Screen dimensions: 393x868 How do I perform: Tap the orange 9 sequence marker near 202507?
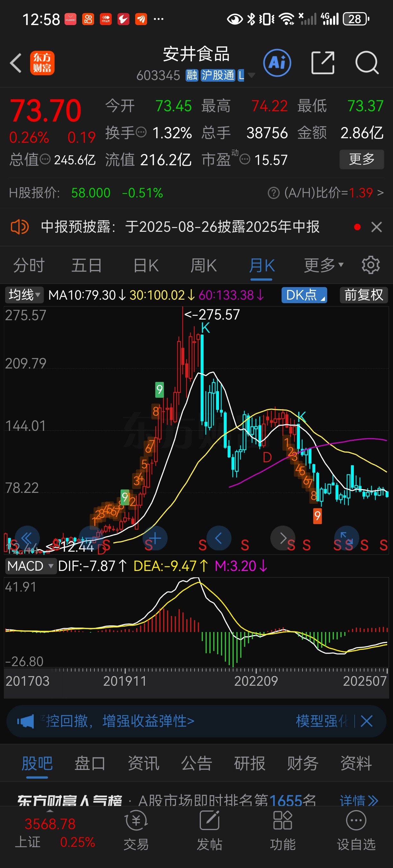coord(317,516)
